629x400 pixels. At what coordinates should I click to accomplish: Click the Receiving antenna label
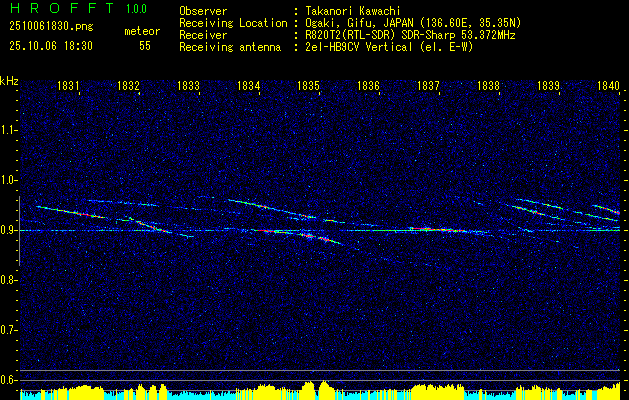point(230,47)
